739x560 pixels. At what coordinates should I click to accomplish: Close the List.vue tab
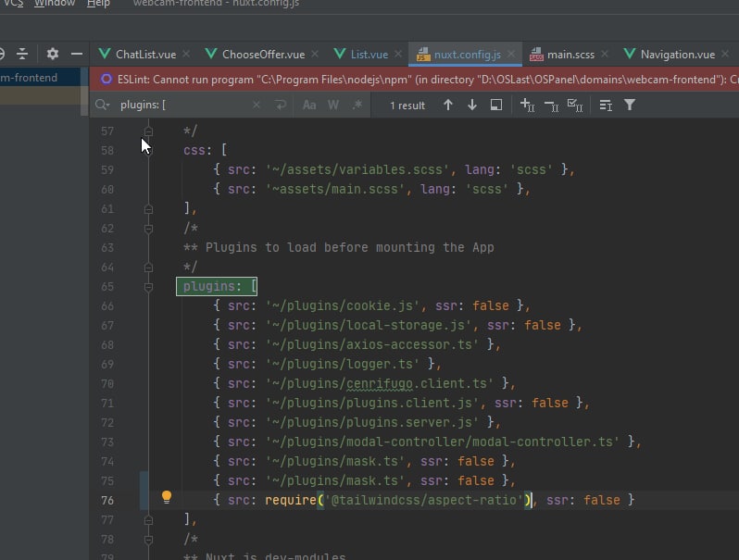click(398, 55)
